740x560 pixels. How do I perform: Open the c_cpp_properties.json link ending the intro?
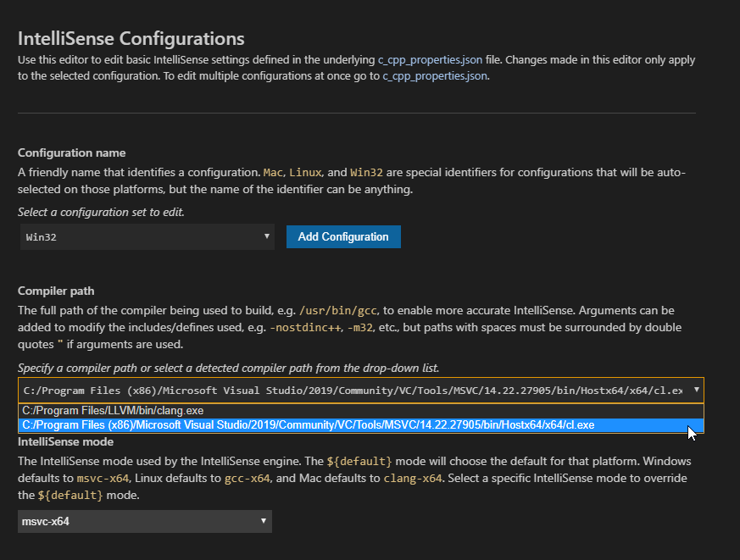coord(435,76)
